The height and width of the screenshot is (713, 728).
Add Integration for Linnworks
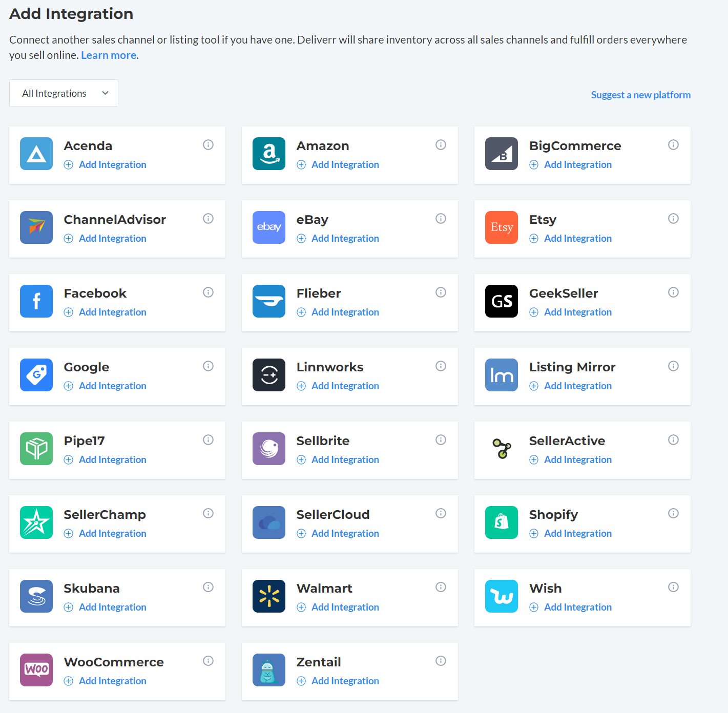coord(338,386)
